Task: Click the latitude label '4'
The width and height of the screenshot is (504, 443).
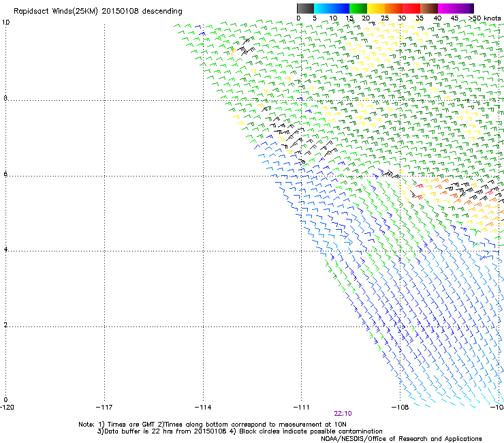Action: coord(5,249)
